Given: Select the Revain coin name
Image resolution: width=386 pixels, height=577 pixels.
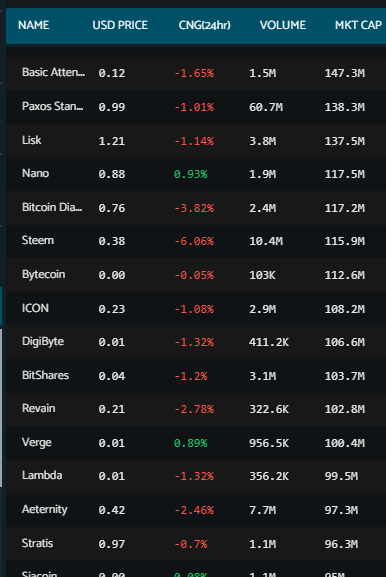Looking at the screenshot, I should 39,408.
